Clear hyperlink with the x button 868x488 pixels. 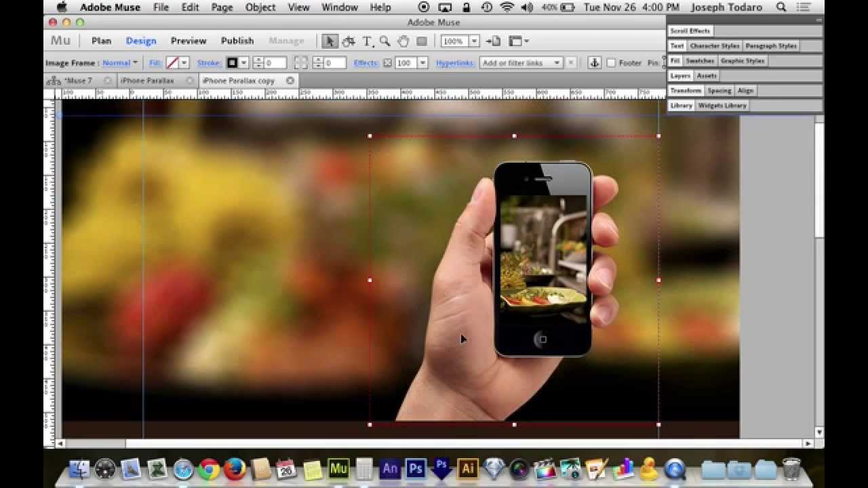point(571,63)
